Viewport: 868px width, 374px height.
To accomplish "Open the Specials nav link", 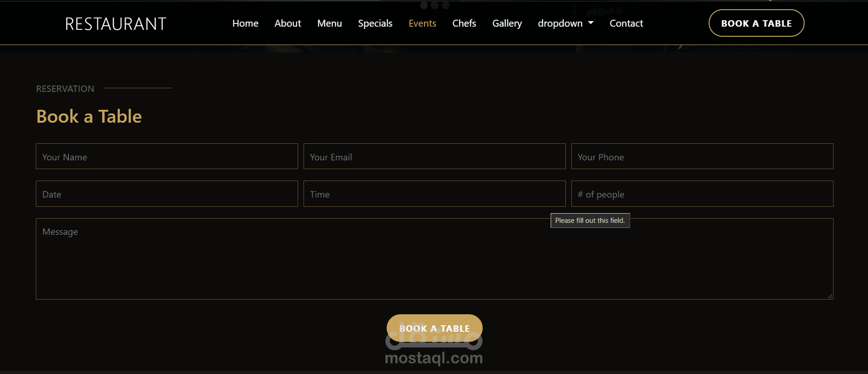I will [x=375, y=23].
